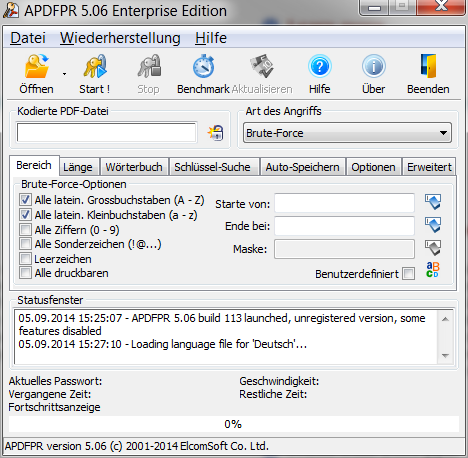Click Statusfenster scrollbar up arrow
Screen dimensions: 468x458
(x=445, y=319)
